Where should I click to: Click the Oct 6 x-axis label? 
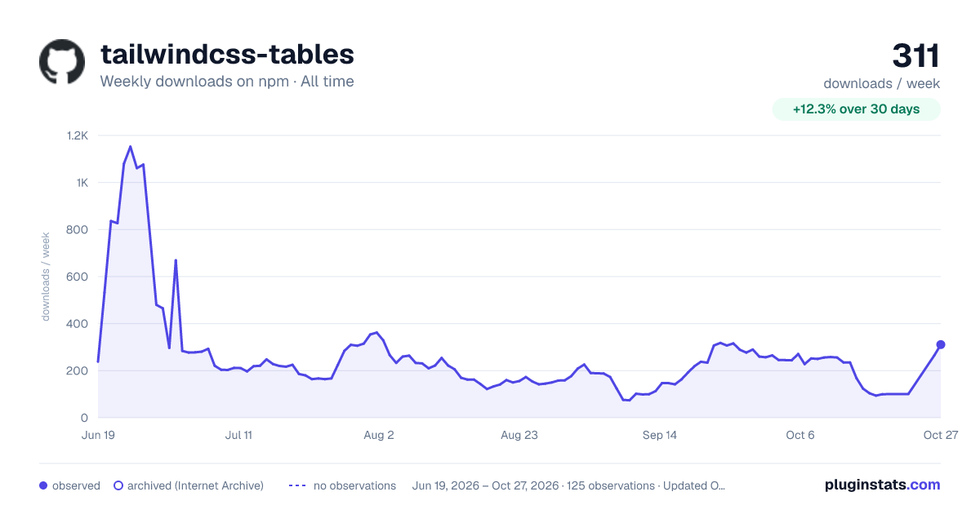click(x=800, y=435)
